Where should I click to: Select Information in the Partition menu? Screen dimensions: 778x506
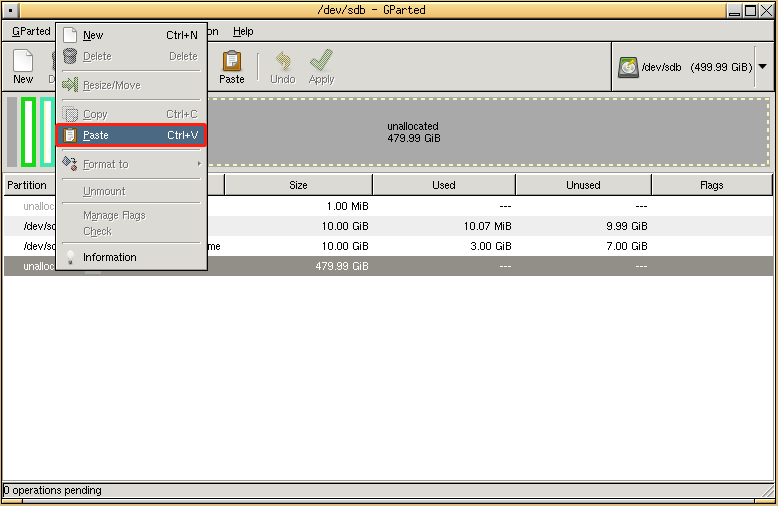[110, 257]
